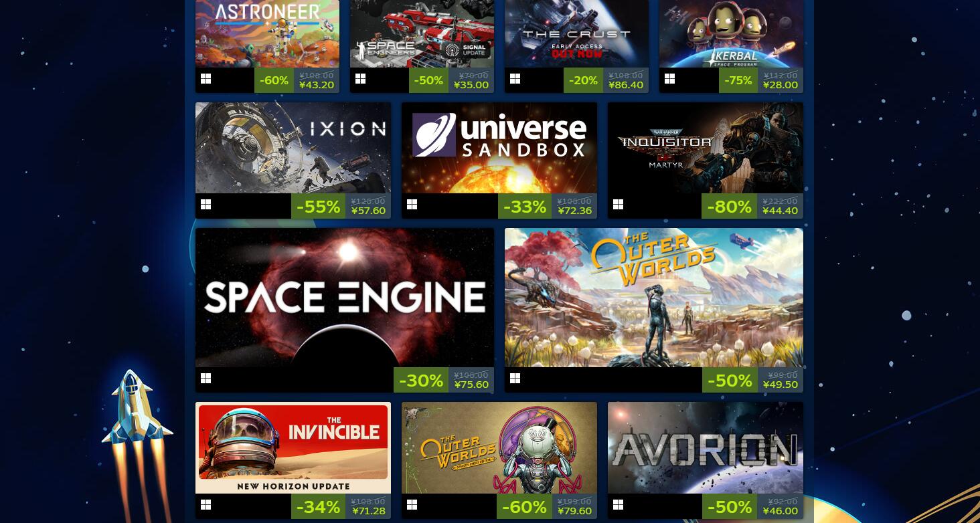Open the Space Engineers capsule
Viewport: 980px width, 523px height.
click(x=422, y=33)
